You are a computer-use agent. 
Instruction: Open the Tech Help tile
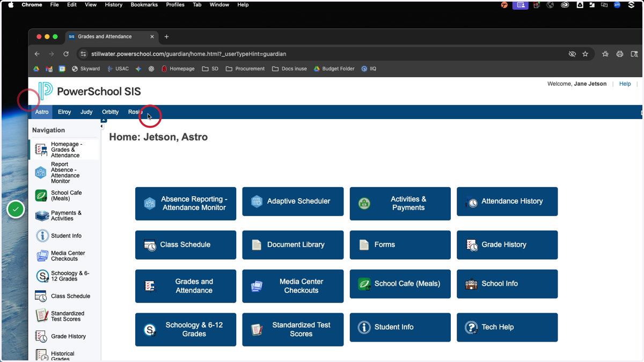507,327
